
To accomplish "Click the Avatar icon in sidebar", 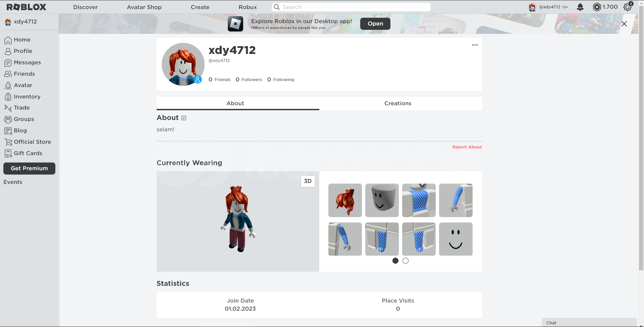I will [x=8, y=85].
